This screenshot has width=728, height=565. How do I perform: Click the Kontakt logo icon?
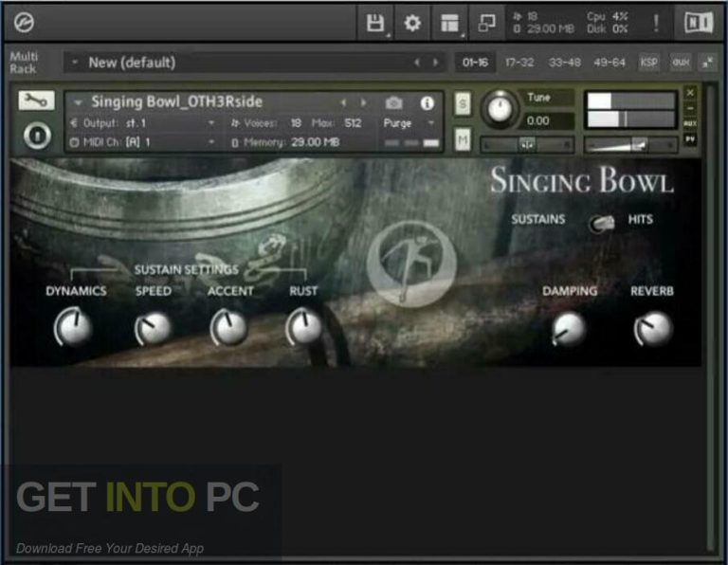coord(24,23)
